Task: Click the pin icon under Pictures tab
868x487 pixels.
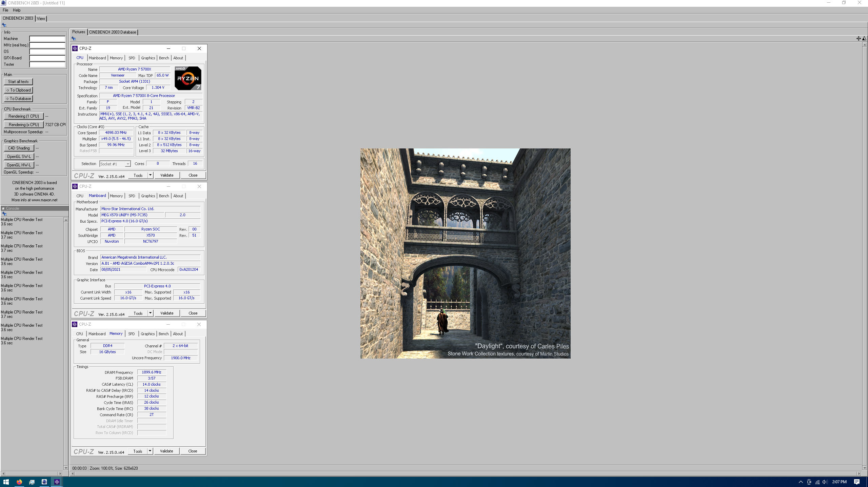Action: point(74,38)
